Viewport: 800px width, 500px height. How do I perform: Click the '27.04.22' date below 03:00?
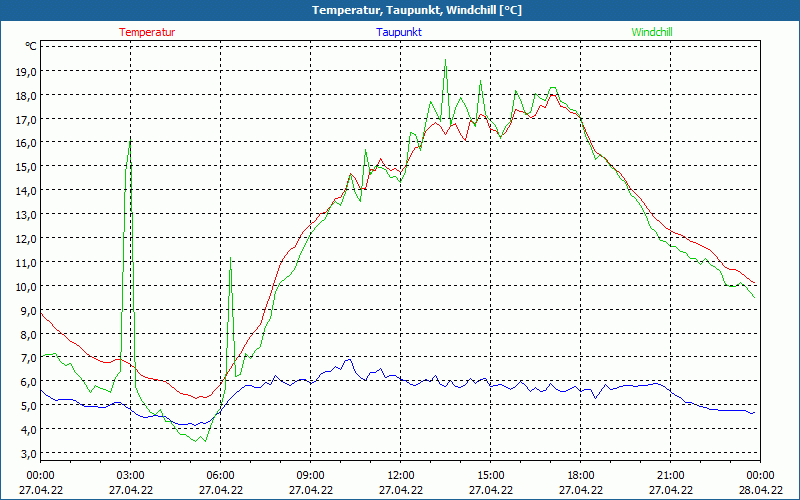131,490
